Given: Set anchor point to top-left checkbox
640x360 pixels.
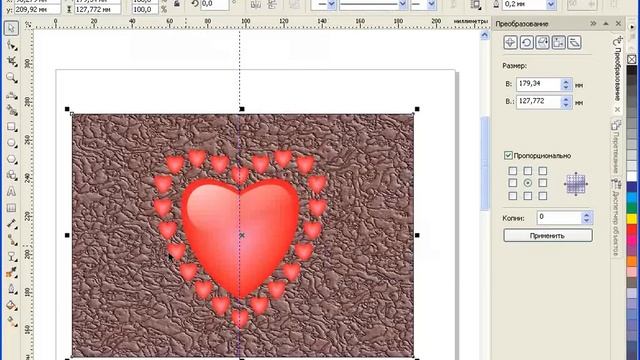Looking at the screenshot, I should point(513,171).
